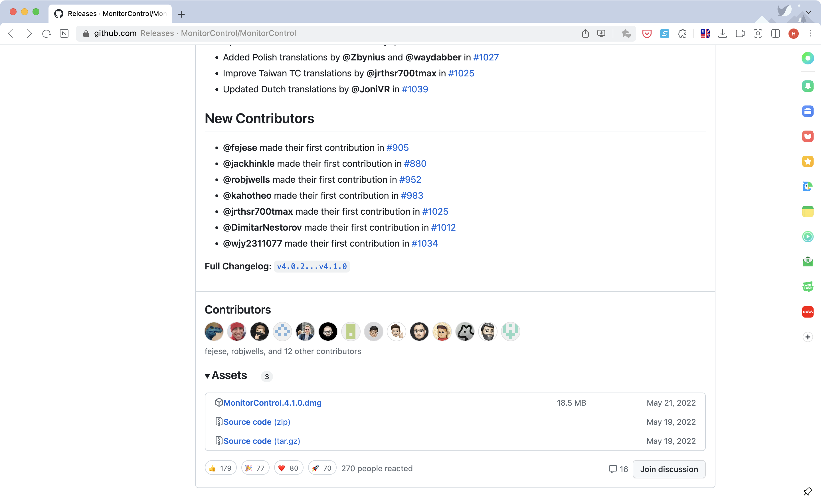
Task: Open the share icon in address bar
Action: [x=585, y=33]
